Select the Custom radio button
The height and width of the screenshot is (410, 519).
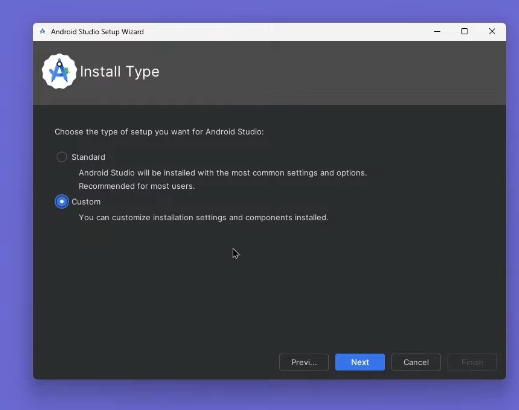click(x=62, y=202)
